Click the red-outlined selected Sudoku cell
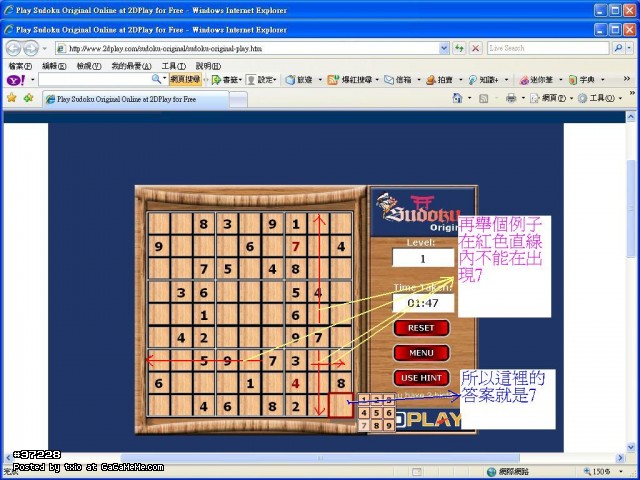This screenshot has width=640, height=480. pos(341,405)
